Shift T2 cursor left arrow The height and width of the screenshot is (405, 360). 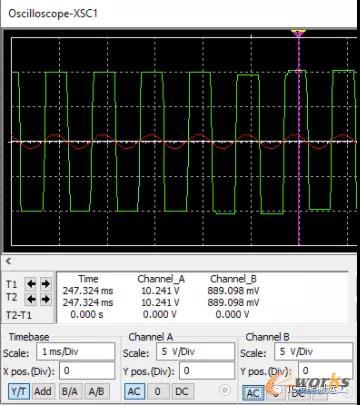[x=31, y=299]
